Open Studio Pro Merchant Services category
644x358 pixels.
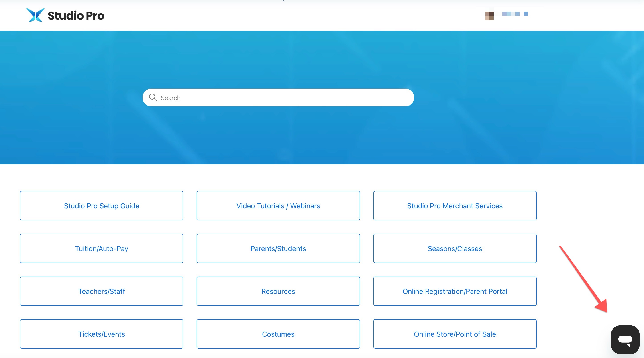455,206
